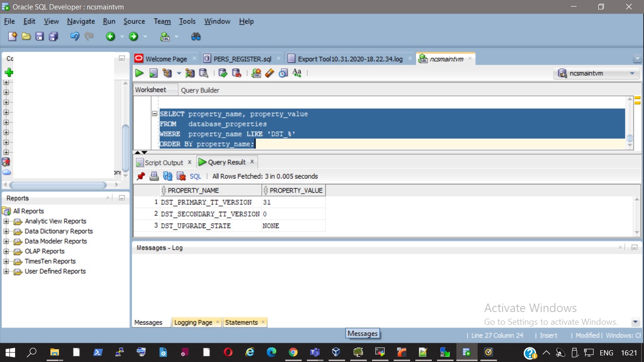644x362 pixels.
Task: Close the PERS_REGISTER.sql tab
Action: (279, 58)
